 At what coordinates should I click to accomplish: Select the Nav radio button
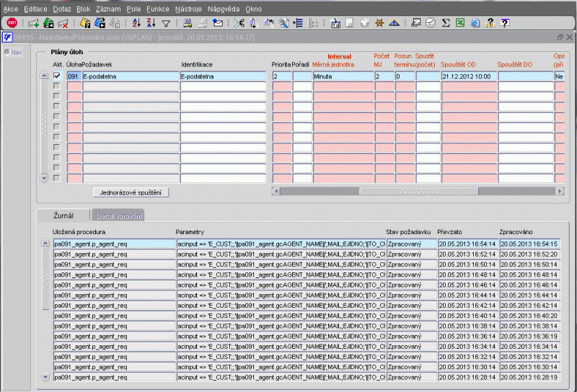[x=7, y=52]
